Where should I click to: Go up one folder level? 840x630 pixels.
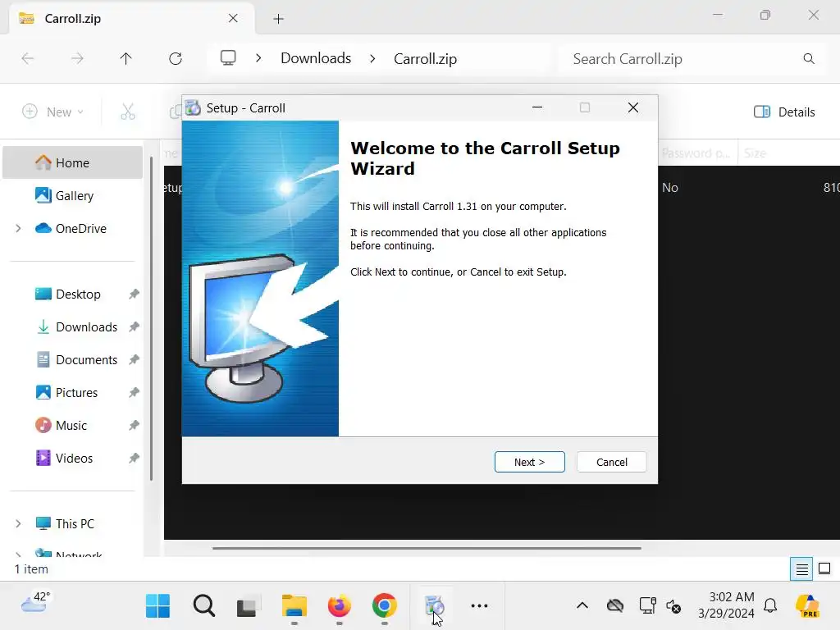pos(126,58)
